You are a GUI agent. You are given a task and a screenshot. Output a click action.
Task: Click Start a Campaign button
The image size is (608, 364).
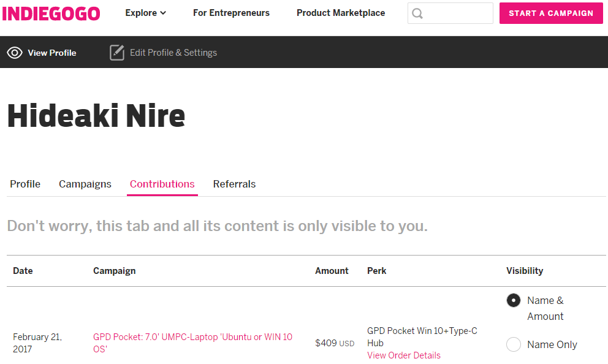[551, 13]
